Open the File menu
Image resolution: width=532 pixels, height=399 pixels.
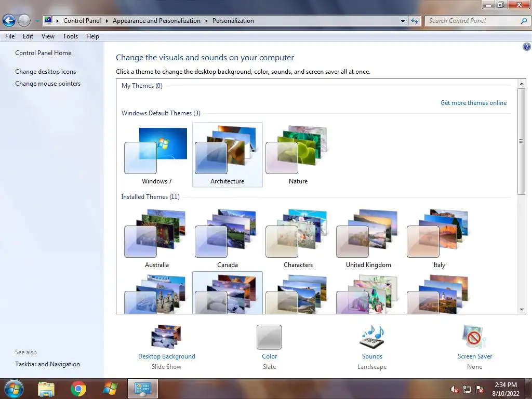[10, 36]
